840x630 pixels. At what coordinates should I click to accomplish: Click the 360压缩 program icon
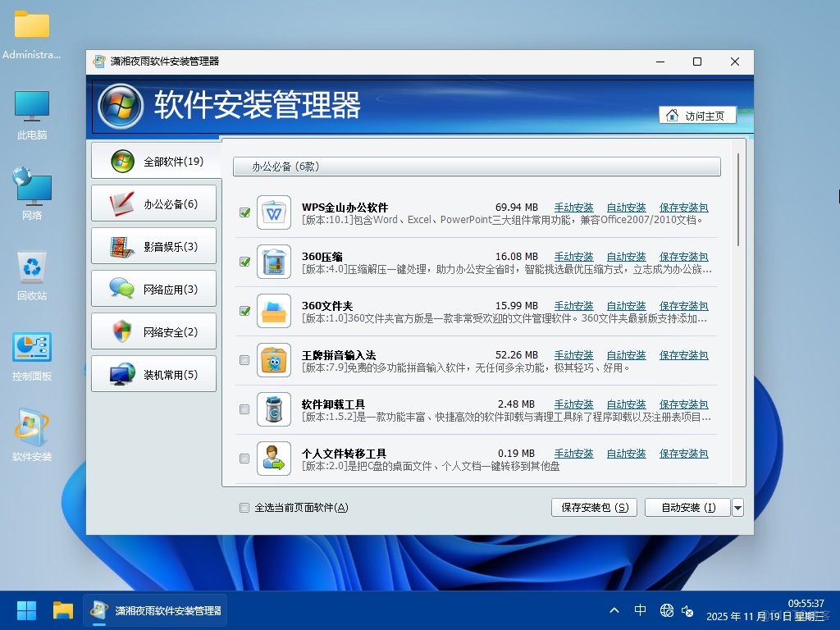pos(273,262)
